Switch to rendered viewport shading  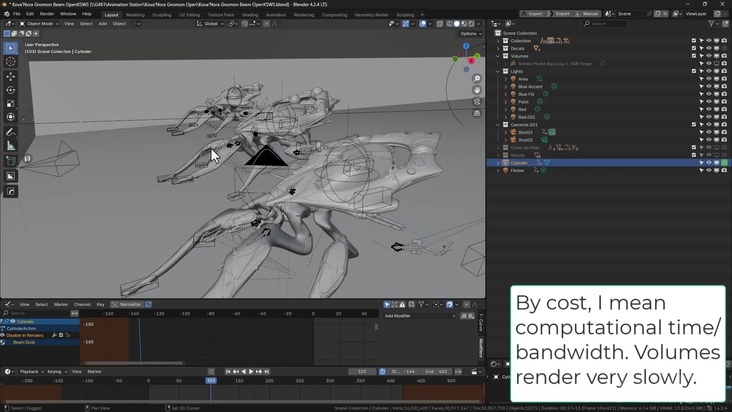pos(471,23)
